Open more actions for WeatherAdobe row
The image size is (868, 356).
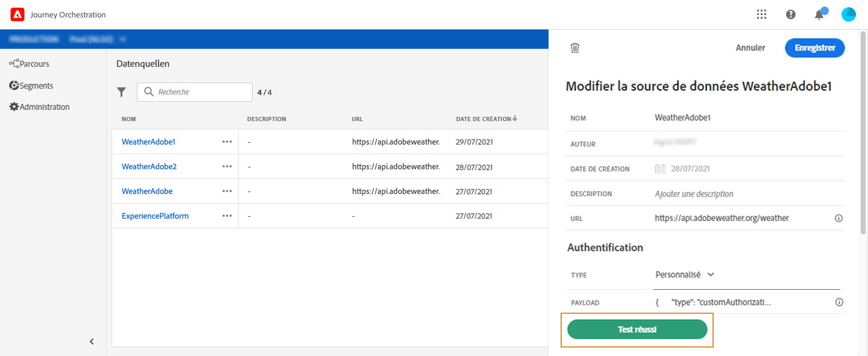point(227,191)
